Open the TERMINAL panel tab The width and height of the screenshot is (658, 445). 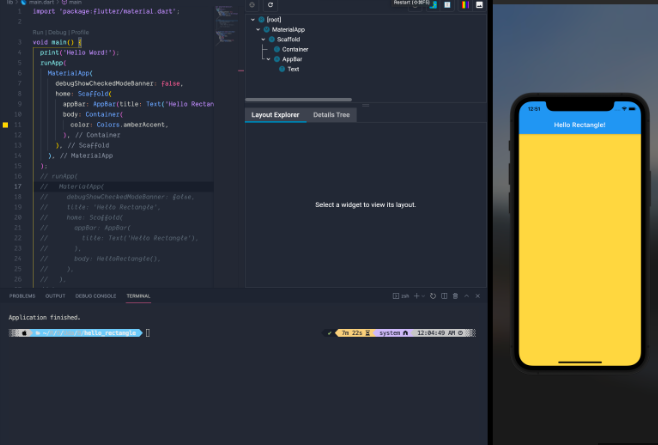click(x=138, y=296)
